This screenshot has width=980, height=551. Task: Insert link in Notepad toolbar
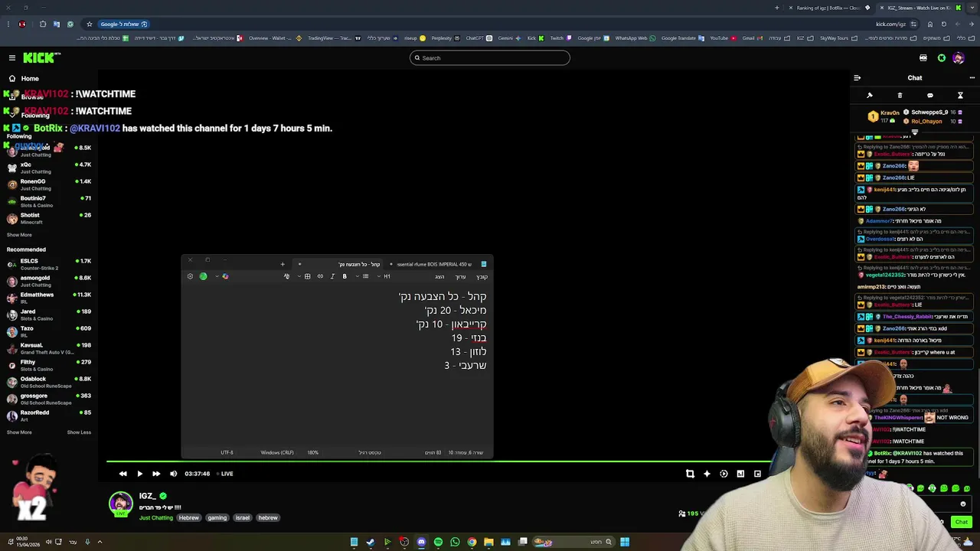click(x=320, y=276)
